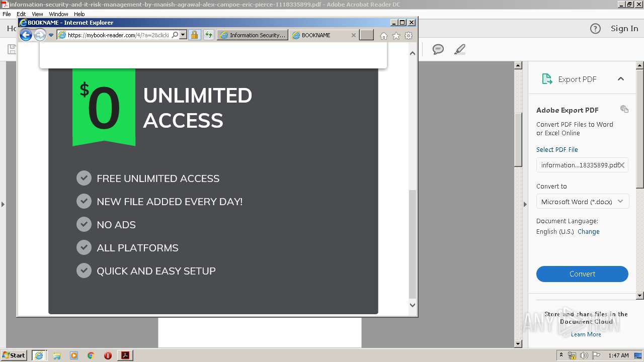Click Internet Explorer taskbar icon
This screenshot has height=362, width=644.
point(39,355)
